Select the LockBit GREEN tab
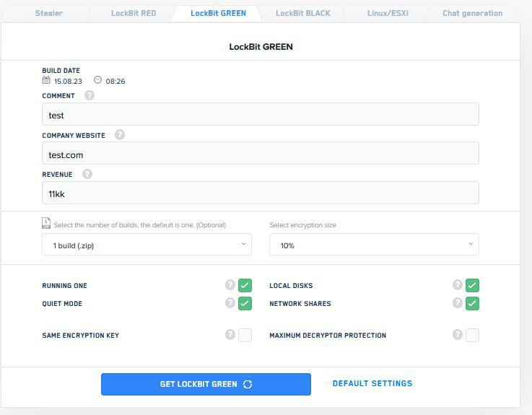 218,13
